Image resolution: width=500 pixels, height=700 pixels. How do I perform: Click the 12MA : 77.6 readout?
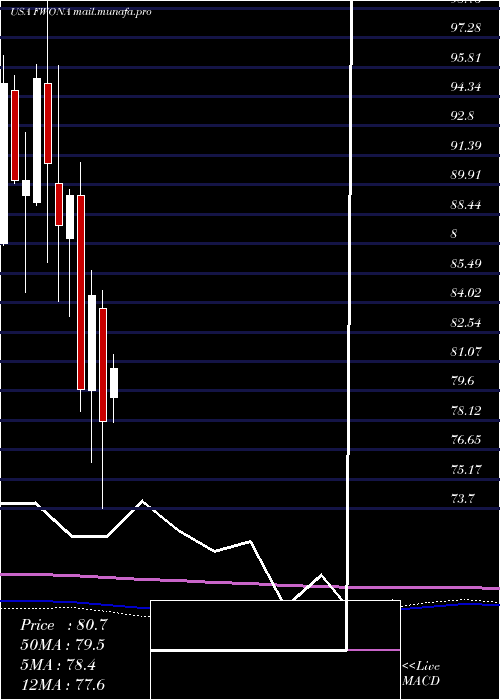pos(63,684)
